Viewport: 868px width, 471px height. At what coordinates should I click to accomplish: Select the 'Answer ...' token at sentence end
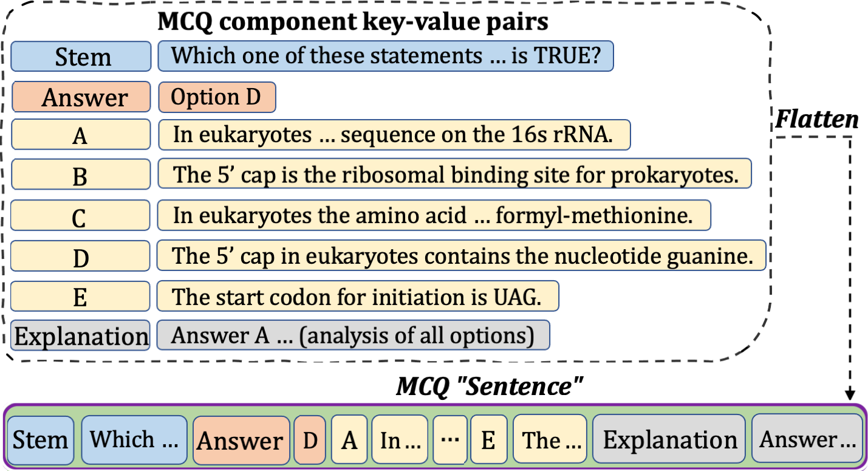807,439
